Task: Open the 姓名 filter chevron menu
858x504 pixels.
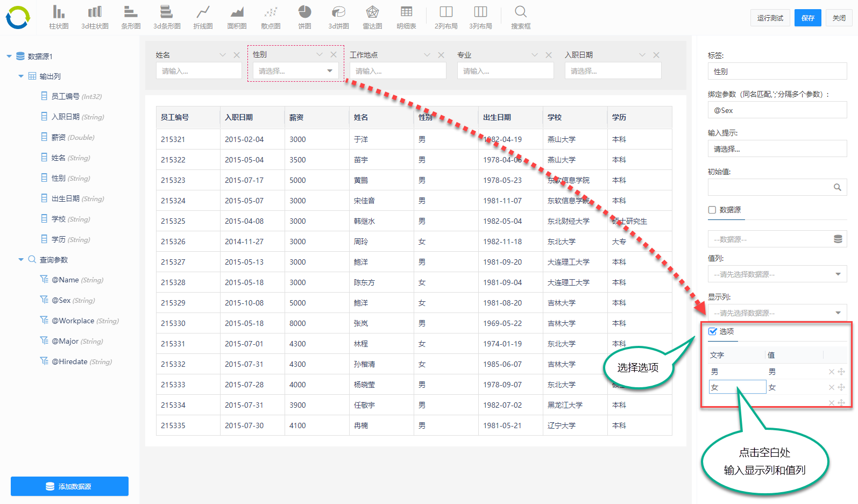Action: (223, 55)
